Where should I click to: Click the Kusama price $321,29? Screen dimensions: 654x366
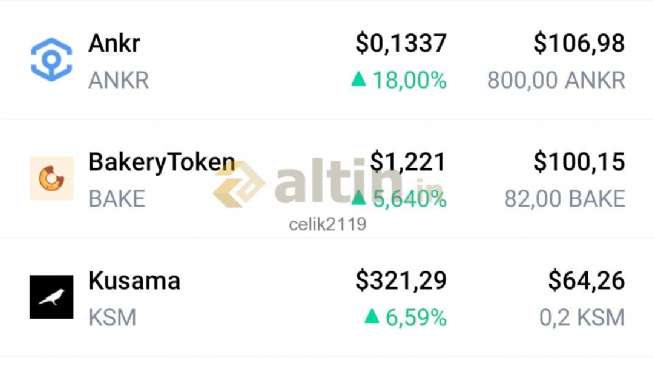(x=401, y=281)
